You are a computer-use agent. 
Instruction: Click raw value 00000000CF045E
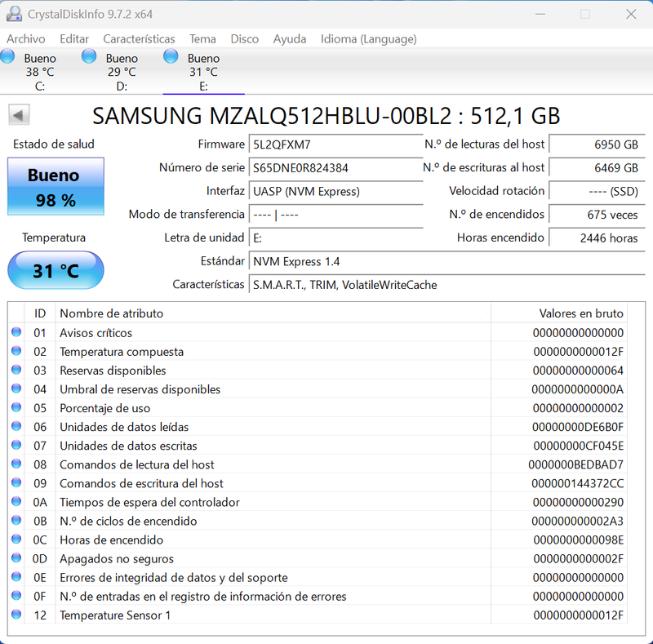[579, 446]
